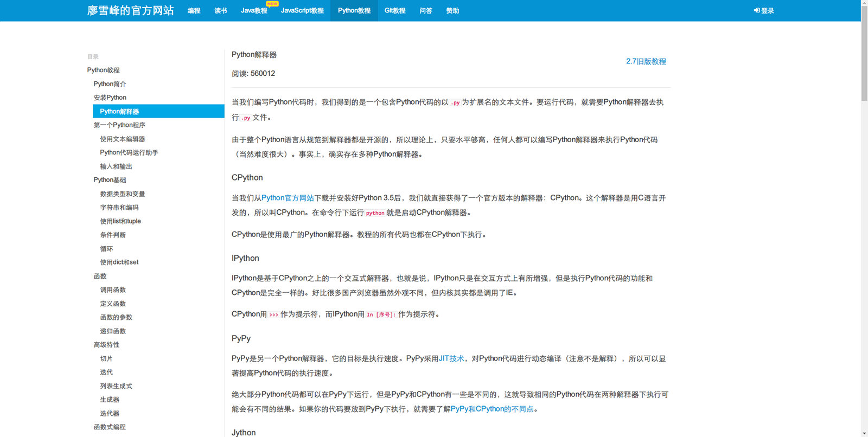The image size is (868, 437).
Task: Open the 问答 nav item
Action: point(426,11)
